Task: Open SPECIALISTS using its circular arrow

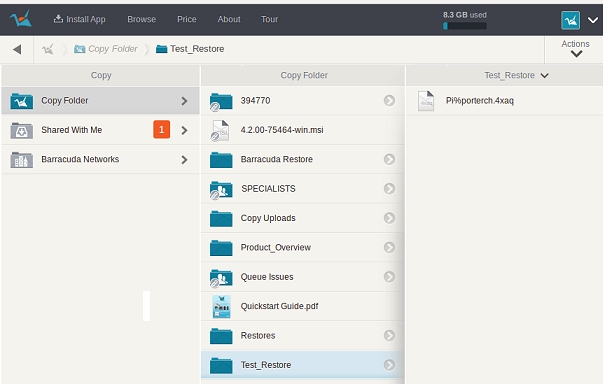Action: [389, 189]
